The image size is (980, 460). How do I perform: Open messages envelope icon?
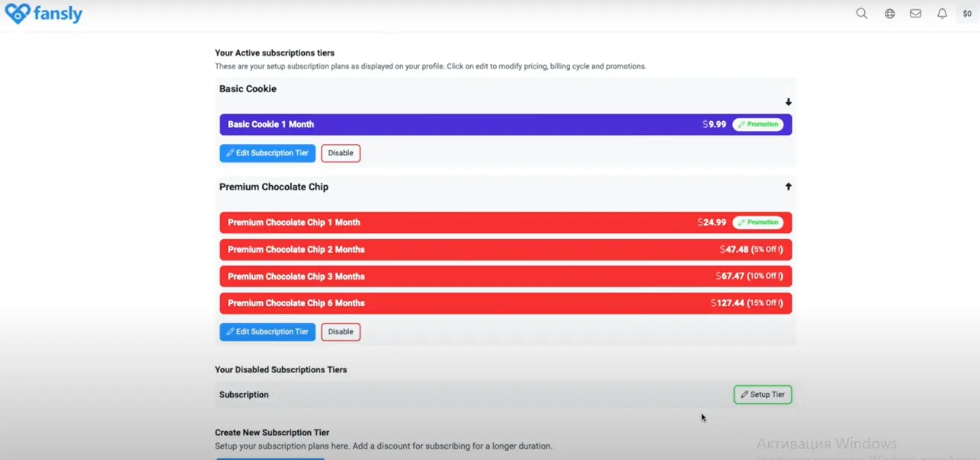click(x=915, y=14)
